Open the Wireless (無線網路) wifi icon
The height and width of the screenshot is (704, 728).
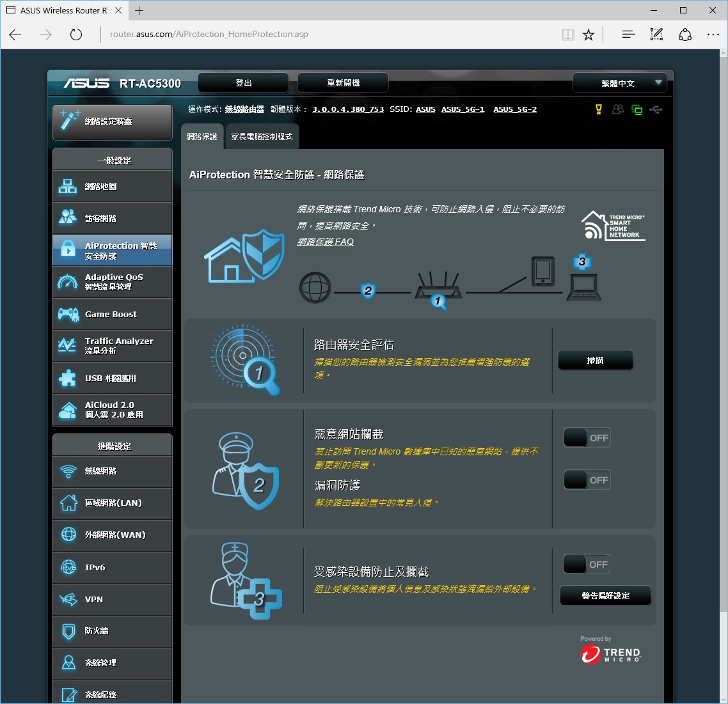click(68, 471)
